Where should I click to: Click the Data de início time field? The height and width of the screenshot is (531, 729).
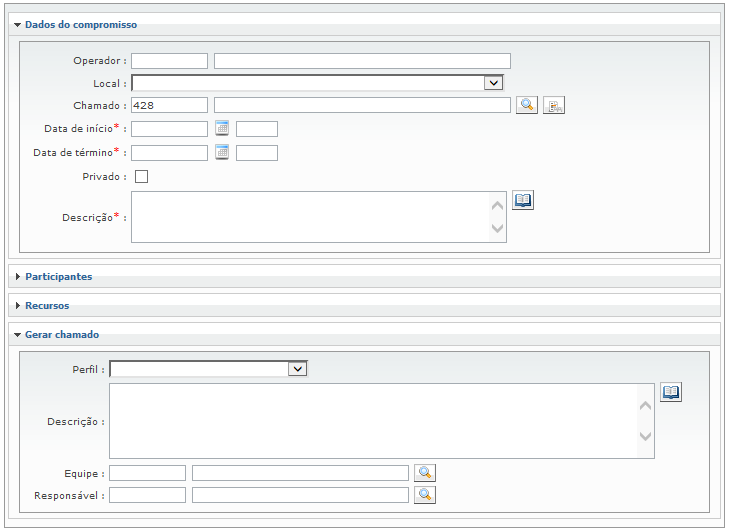click(256, 128)
